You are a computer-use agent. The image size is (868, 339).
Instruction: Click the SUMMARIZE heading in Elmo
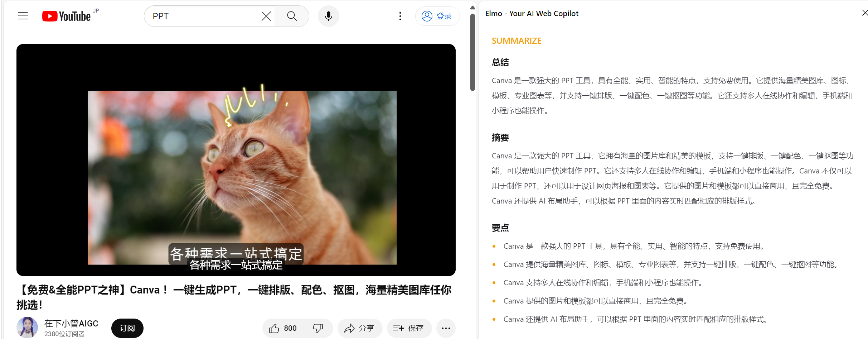click(x=517, y=41)
